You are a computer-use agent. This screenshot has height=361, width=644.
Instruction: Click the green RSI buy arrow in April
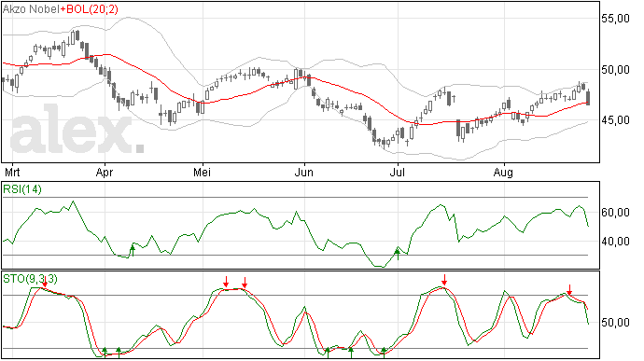[x=133, y=250]
